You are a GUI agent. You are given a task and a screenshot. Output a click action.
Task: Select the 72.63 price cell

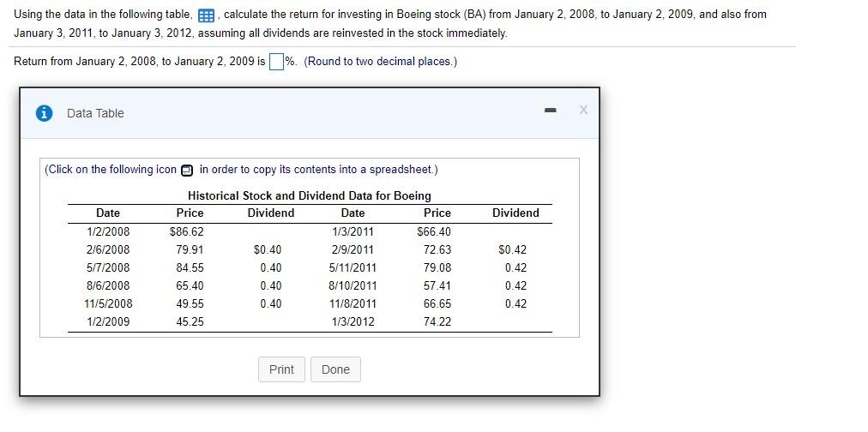click(437, 250)
